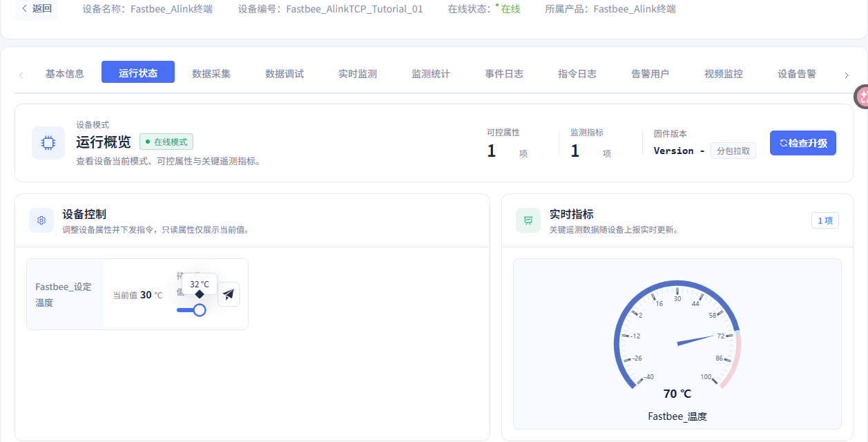Go back using the 返回 button
Viewport: 868px width, 442px height.
click(x=37, y=9)
